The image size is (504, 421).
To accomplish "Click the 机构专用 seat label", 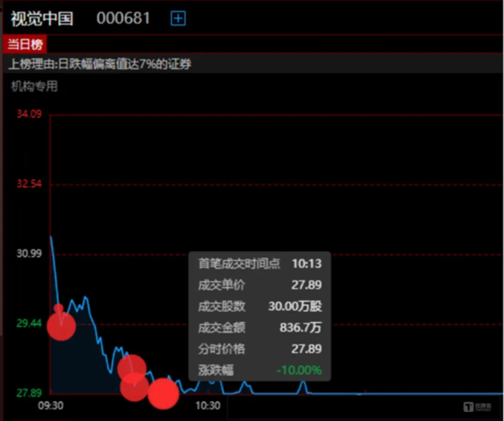I will point(35,86).
